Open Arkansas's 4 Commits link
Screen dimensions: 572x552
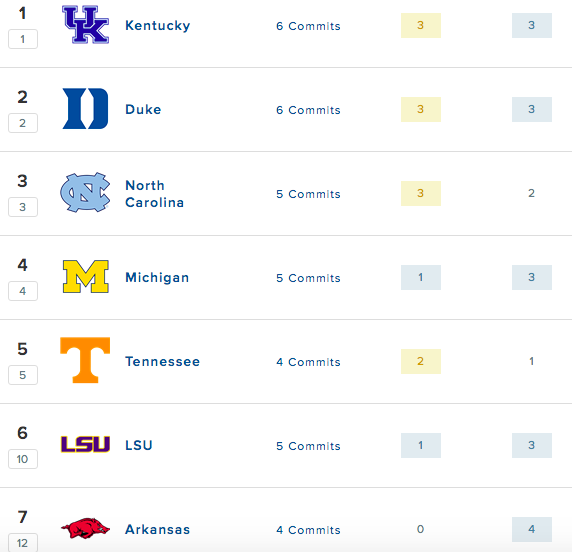[x=308, y=530]
